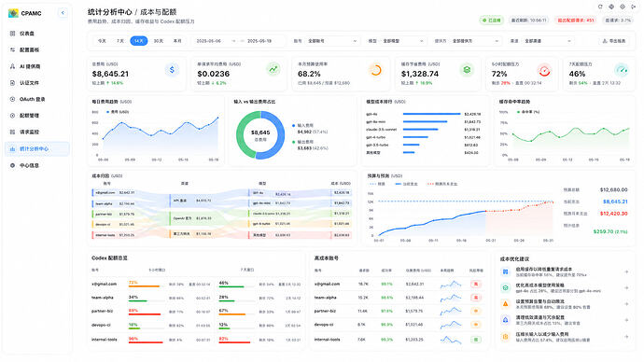Image resolution: width=644 pixels, height=362 pixels.
Task: Open 统计分析中心 in the sidebar
Action: point(37,149)
